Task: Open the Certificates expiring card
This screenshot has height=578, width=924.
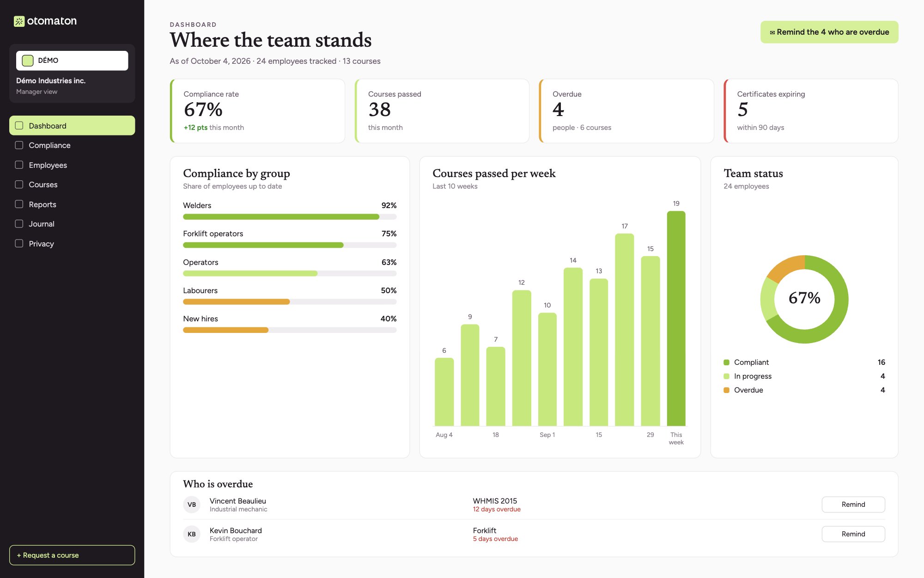Action: [811, 111]
